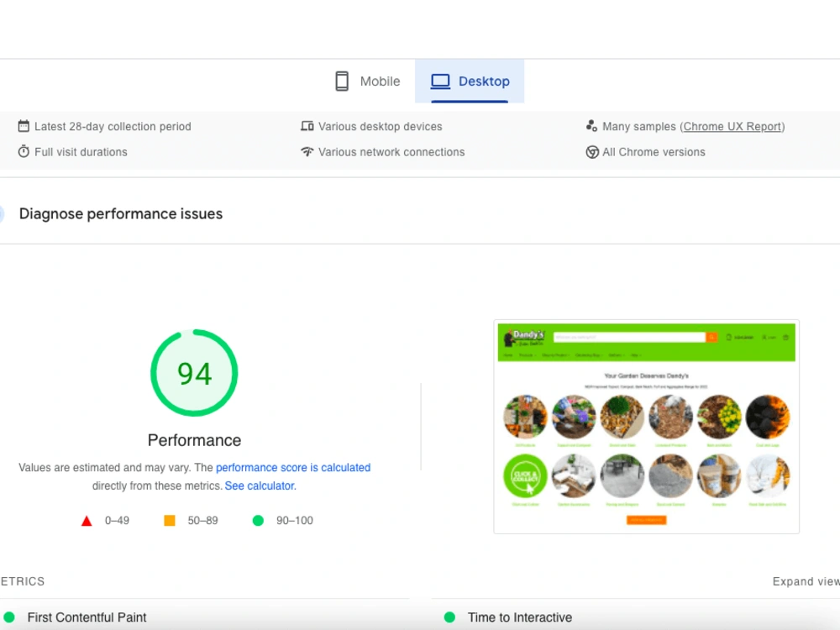The width and height of the screenshot is (840, 630).
Task: Click the orange square 50–89 legend icon
Action: pyautogui.click(x=170, y=520)
